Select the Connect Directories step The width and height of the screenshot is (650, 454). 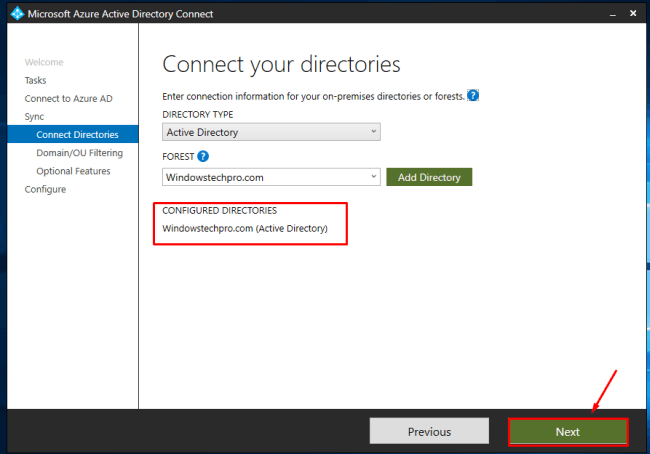pos(73,134)
